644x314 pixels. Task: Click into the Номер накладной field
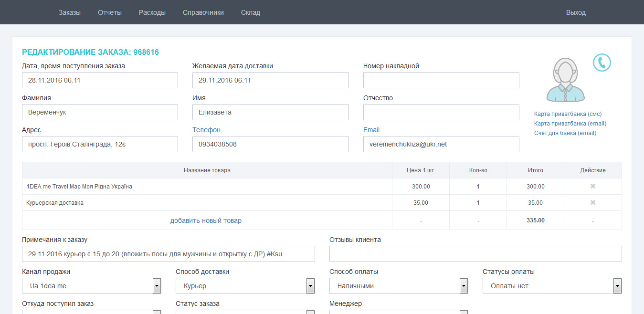coord(441,80)
